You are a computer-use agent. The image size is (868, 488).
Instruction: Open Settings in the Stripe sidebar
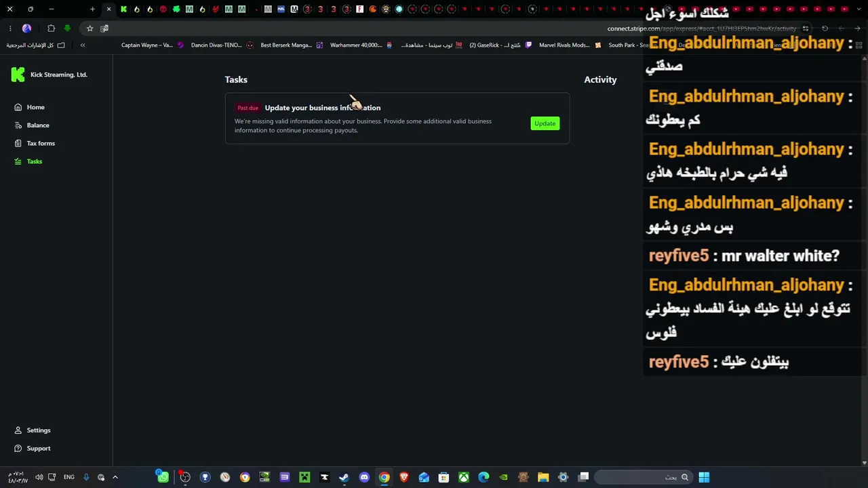33,430
